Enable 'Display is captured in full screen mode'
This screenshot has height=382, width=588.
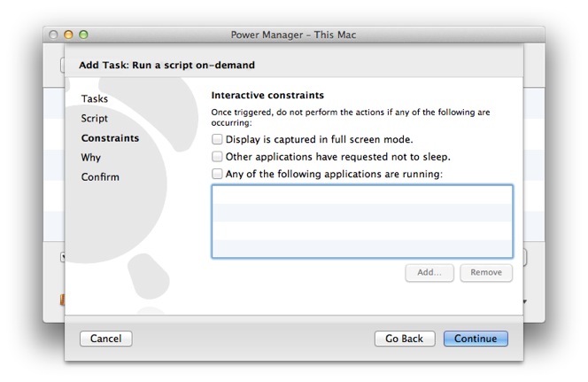pos(217,139)
